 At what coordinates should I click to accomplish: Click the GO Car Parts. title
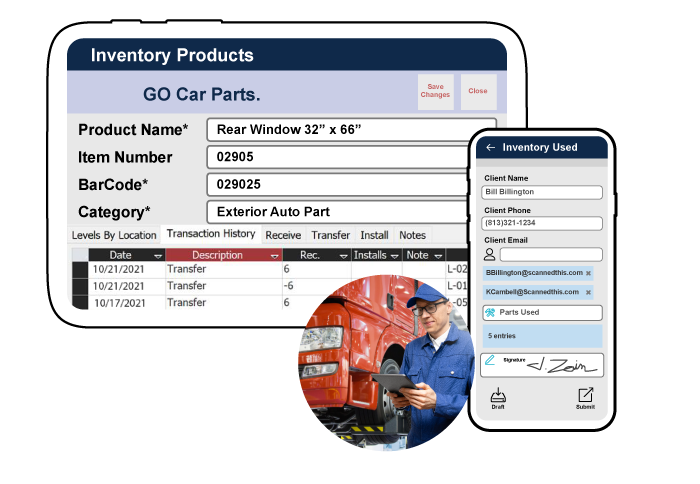202,95
